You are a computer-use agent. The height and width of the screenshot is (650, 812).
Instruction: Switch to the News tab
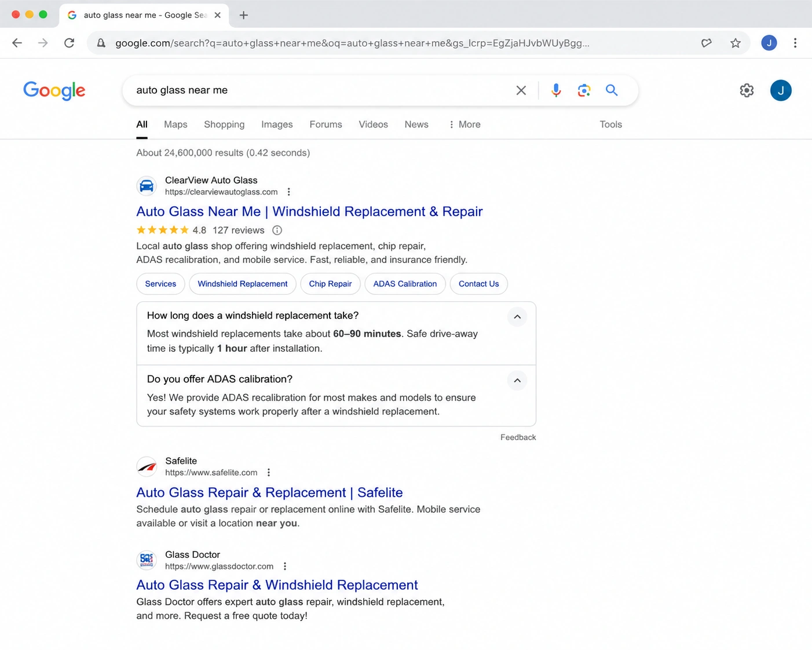416,125
